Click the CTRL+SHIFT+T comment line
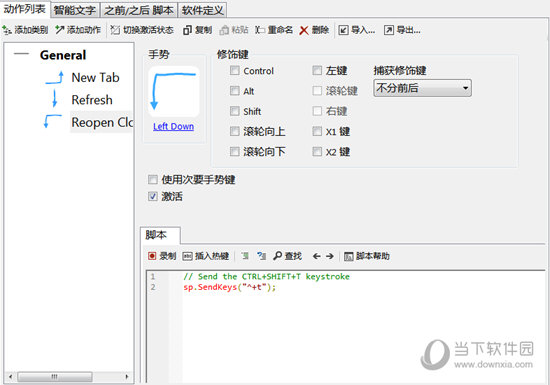This screenshot has height=385, width=550. click(x=267, y=277)
